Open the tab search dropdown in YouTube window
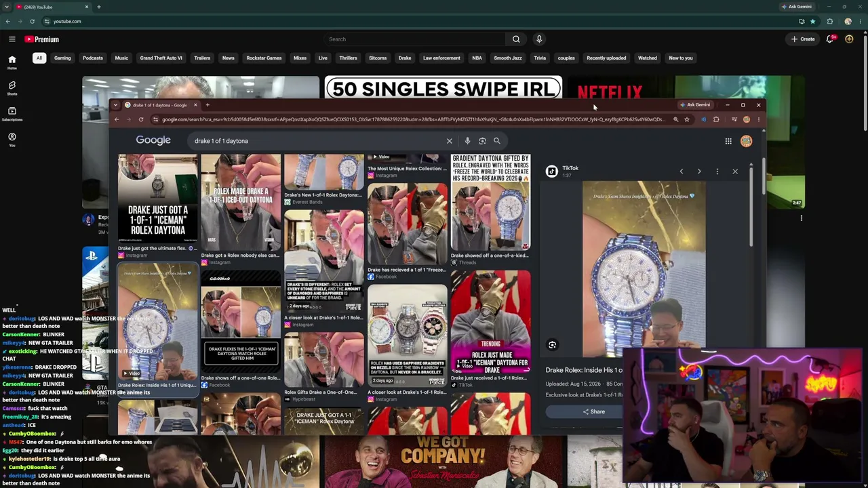Screen dimensions: 868x488 [7, 7]
